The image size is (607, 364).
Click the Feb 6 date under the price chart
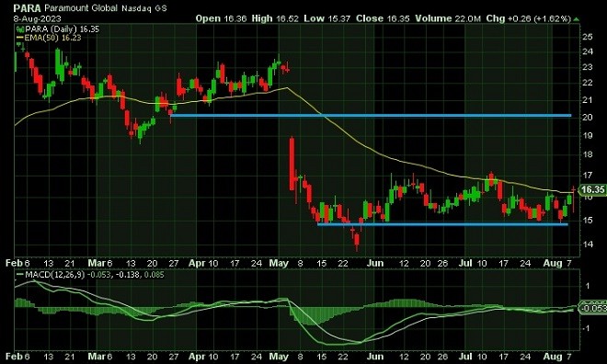point(17,264)
